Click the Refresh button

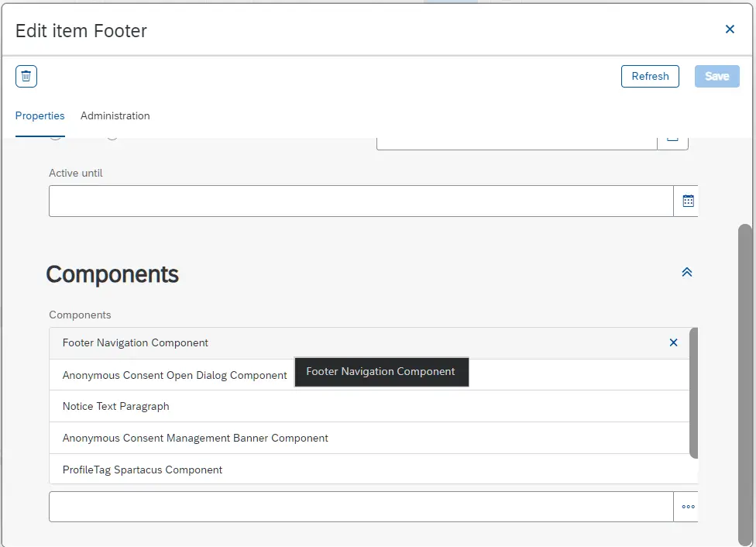pyautogui.click(x=650, y=76)
